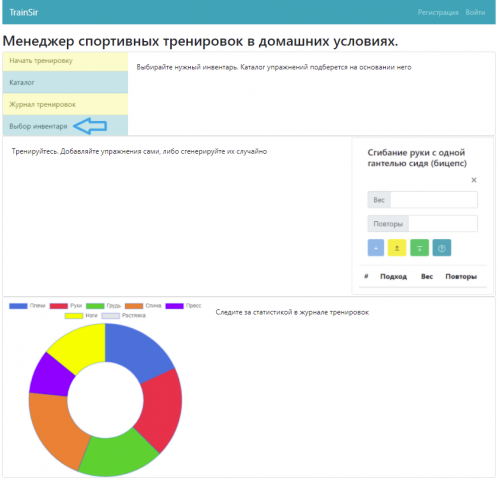
Task: Click the teal question mark help button
Action: (x=442, y=248)
